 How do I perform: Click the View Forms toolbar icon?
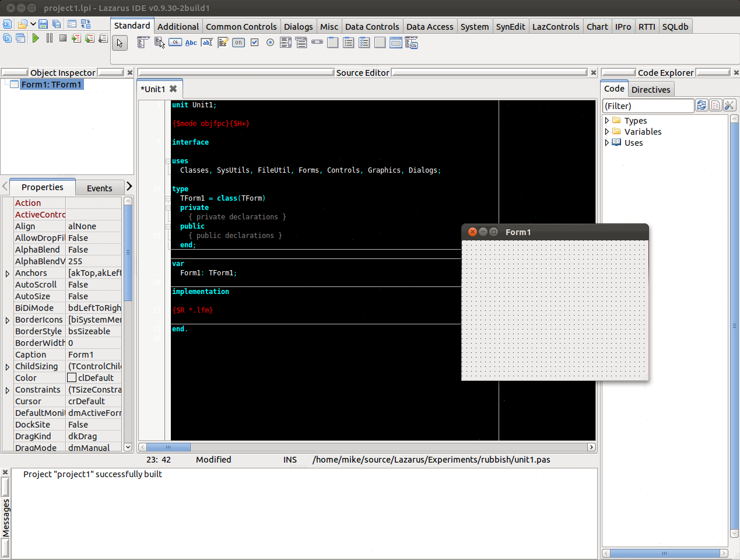pos(20,38)
